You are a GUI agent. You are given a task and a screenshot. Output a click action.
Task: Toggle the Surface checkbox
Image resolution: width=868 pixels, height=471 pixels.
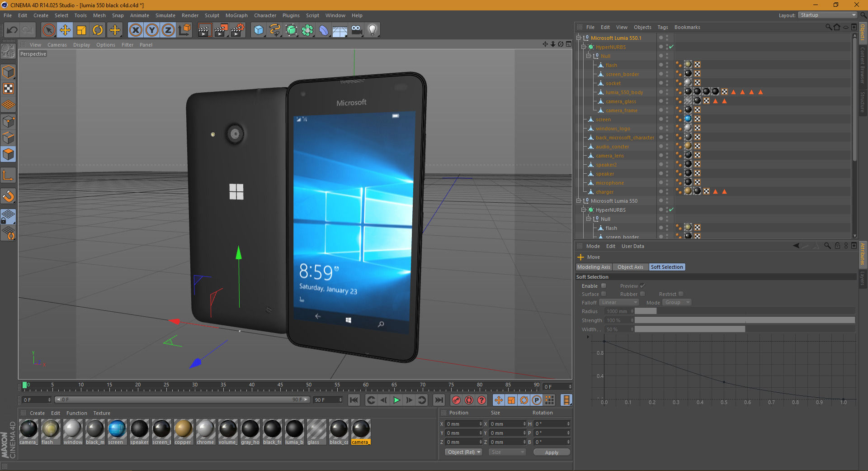[x=604, y=294]
